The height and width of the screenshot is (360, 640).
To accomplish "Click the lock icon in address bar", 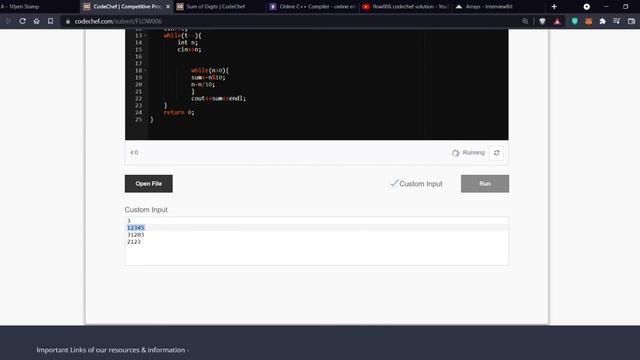I will [x=68, y=21].
